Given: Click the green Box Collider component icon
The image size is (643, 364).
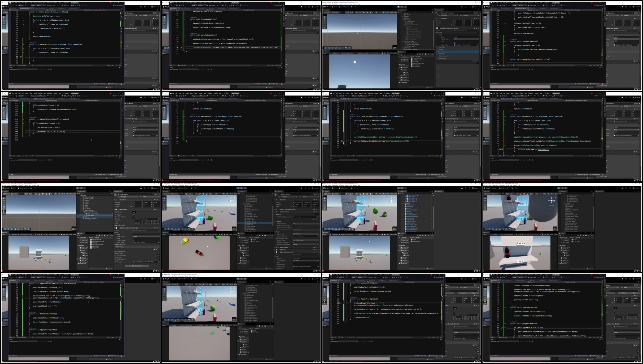Looking at the screenshot, I should [116, 209].
